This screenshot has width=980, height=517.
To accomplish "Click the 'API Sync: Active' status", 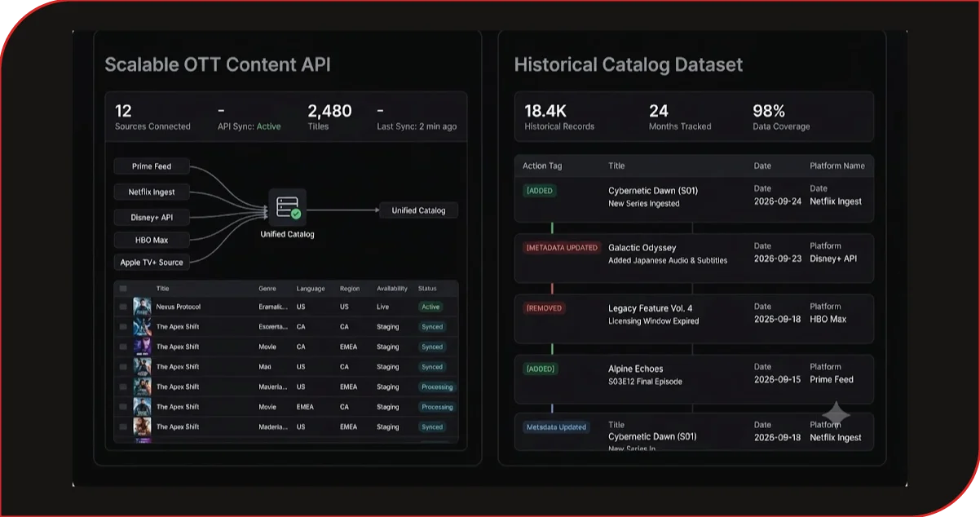I will point(249,126).
